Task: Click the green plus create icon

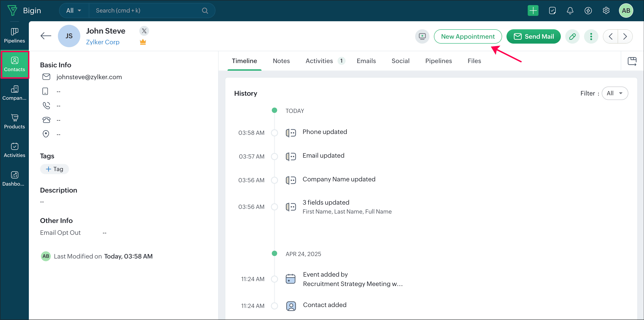Action: coord(533,11)
